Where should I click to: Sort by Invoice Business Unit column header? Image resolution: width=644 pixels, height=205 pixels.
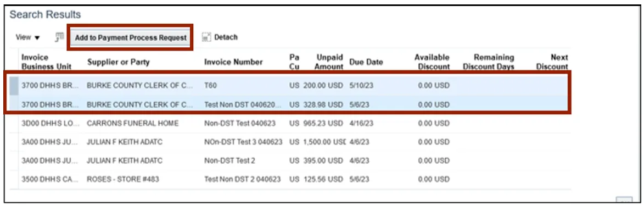(x=47, y=62)
